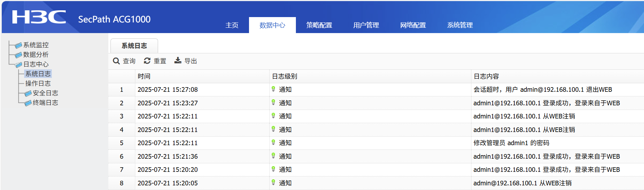Click the bulb icon for 15:21:36 entry

[273, 156]
